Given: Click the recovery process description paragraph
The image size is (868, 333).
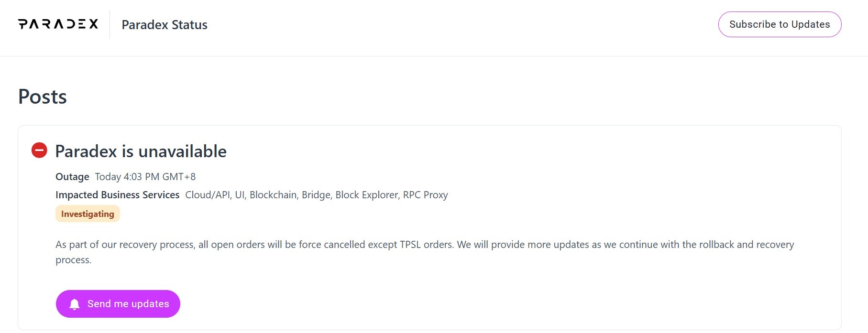Looking at the screenshot, I should [x=424, y=245].
